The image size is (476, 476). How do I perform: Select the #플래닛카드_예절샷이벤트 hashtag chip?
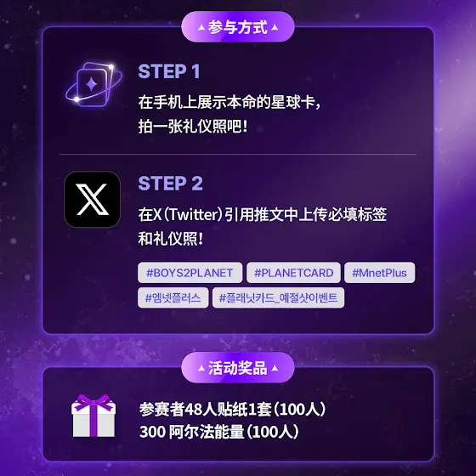tap(279, 297)
